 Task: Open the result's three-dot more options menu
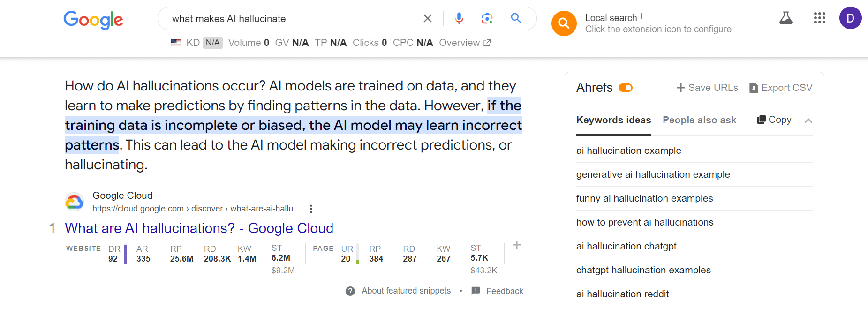[x=311, y=209]
